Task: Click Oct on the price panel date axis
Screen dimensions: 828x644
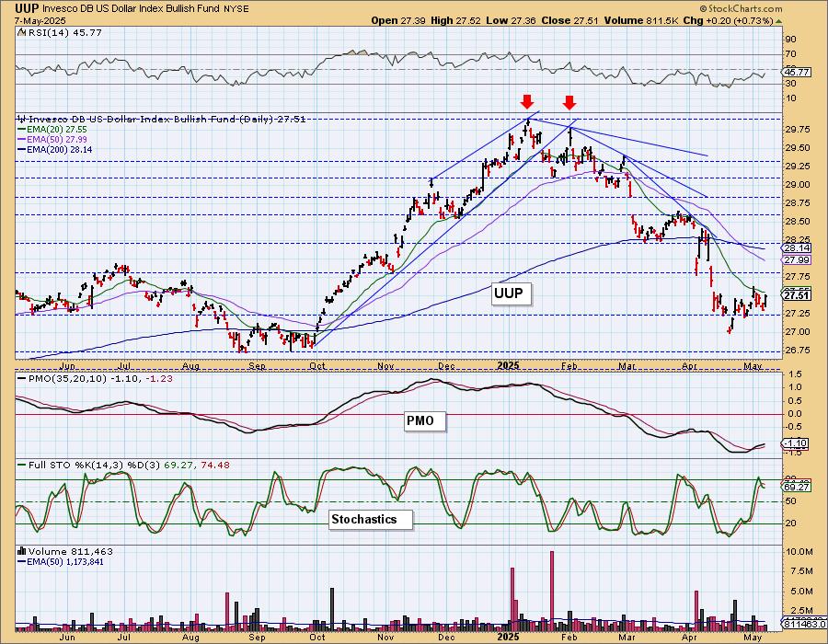Action: [x=317, y=365]
